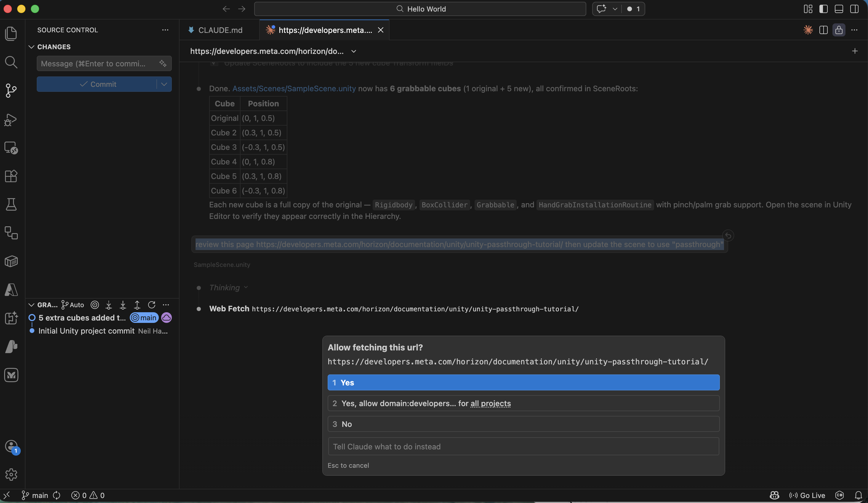
Task: Open the Testing flask icon in the activity bar
Action: click(11, 205)
